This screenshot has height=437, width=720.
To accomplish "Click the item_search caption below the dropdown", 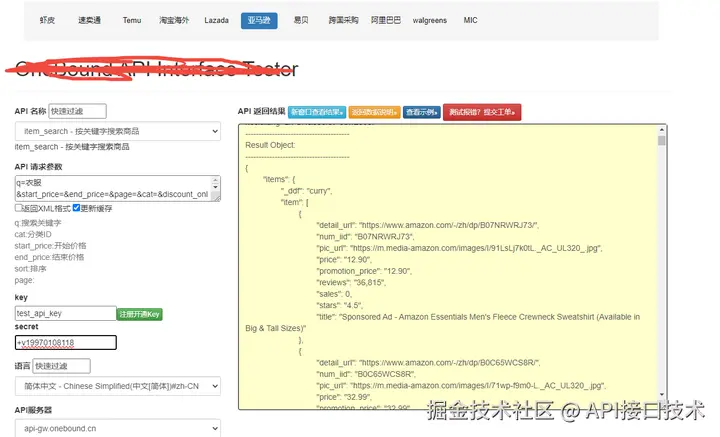I will click(x=72, y=147).
